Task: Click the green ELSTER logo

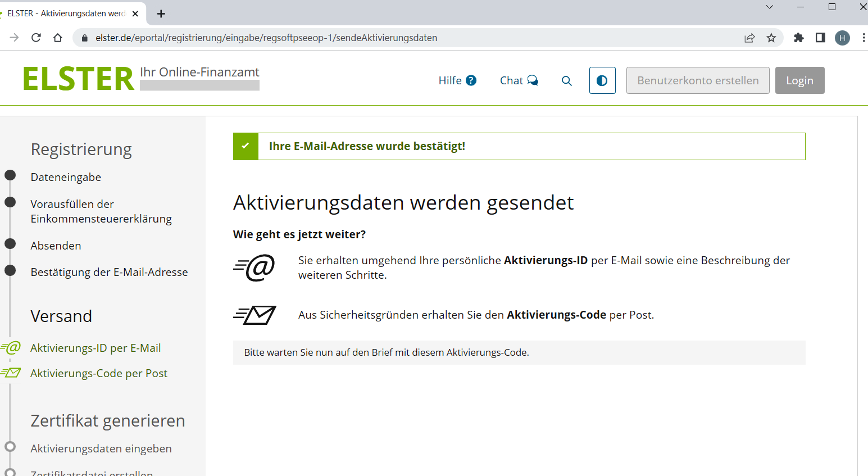Action: (x=78, y=78)
